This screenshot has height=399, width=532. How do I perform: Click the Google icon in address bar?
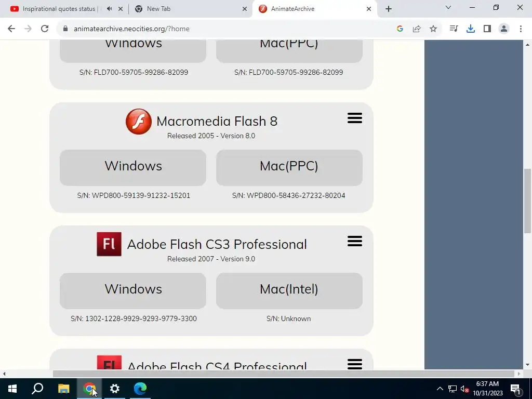[x=400, y=29]
